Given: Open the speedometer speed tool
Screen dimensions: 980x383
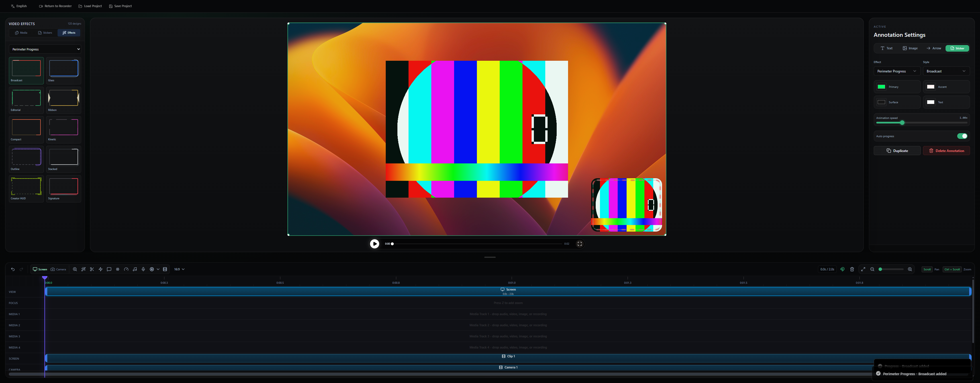Looking at the screenshot, I should click(126, 269).
